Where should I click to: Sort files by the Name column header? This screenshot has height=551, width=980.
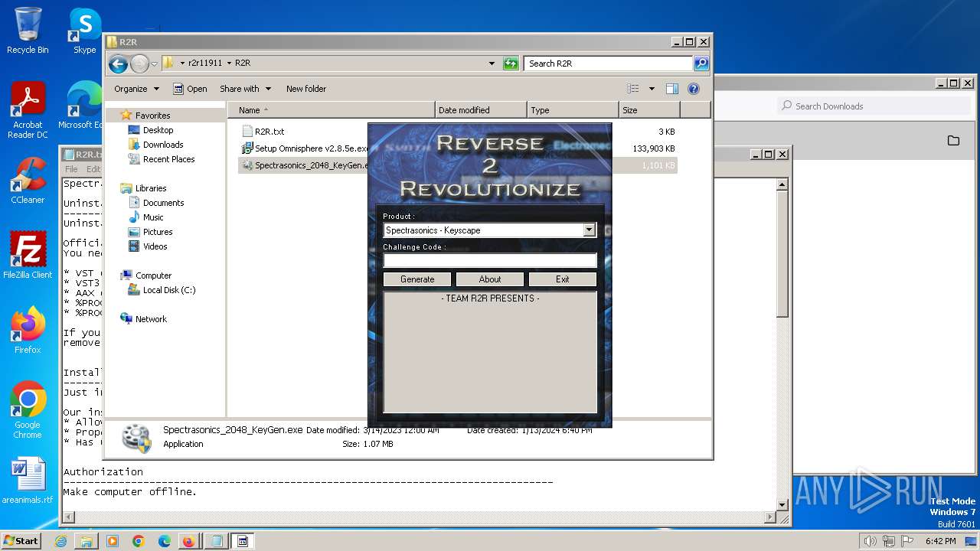pyautogui.click(x=331, y=110)
